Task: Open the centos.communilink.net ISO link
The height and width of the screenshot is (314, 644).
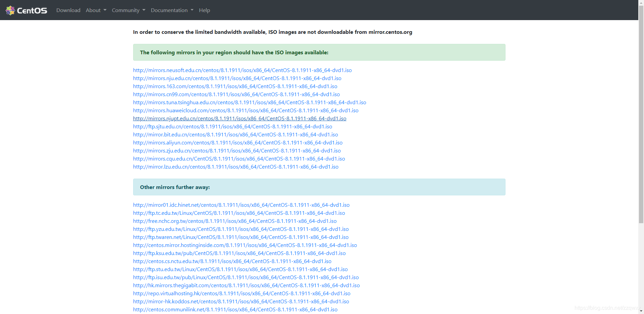Action: click(235, 310)
